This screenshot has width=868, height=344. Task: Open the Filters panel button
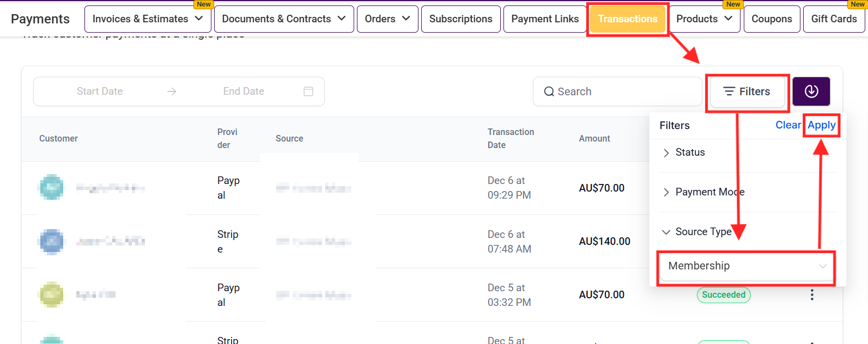pos(747,91)
